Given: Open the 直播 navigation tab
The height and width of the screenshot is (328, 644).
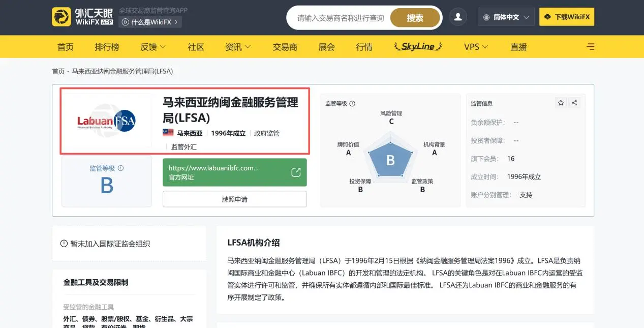Looking at the screenshot, I should click(x=518, y=47).
